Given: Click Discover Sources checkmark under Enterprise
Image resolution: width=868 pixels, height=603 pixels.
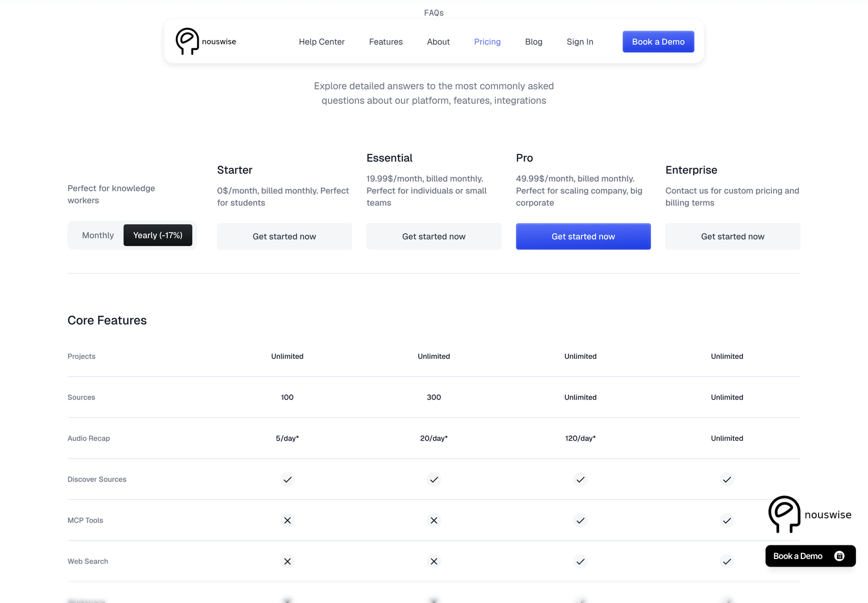Looking at the screenshot, I should pyautogui.click(x=727, y=479).
